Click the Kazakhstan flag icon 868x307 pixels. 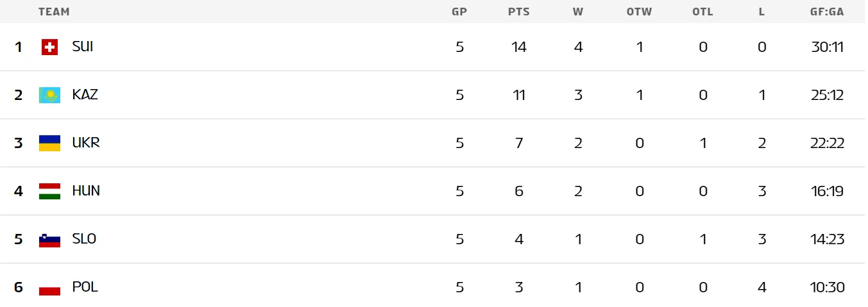pyautogui.click(x=49, y=95)
